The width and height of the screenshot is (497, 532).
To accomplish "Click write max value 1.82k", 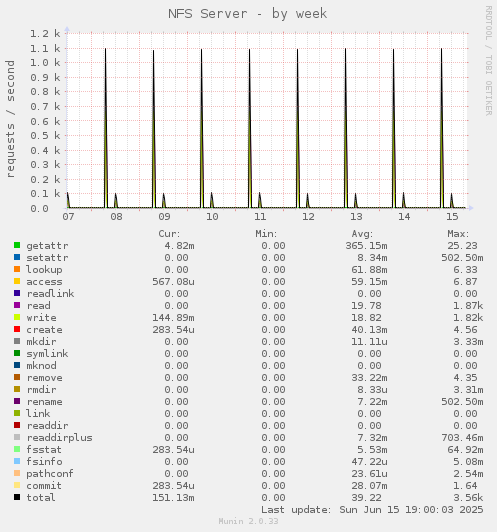I will click(468, 318).
